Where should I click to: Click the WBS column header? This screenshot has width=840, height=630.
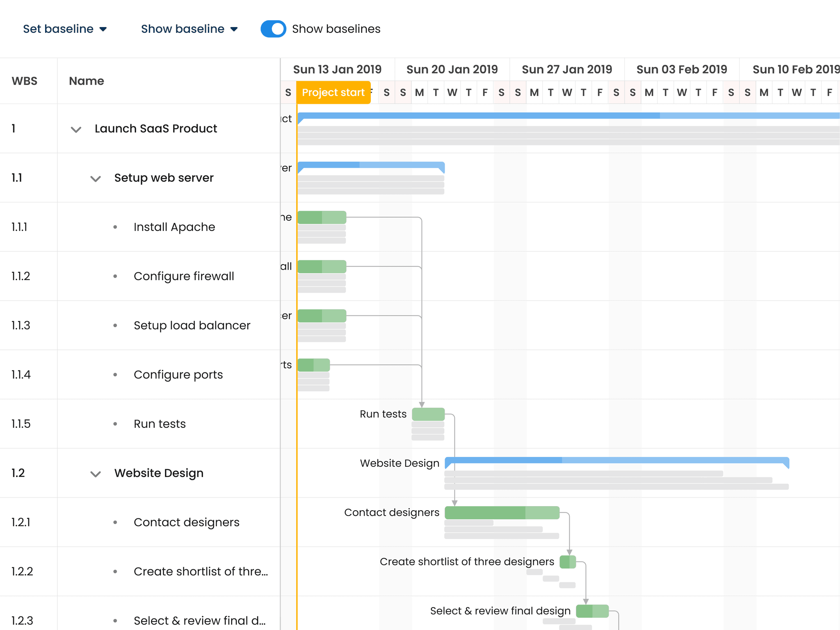25,81
